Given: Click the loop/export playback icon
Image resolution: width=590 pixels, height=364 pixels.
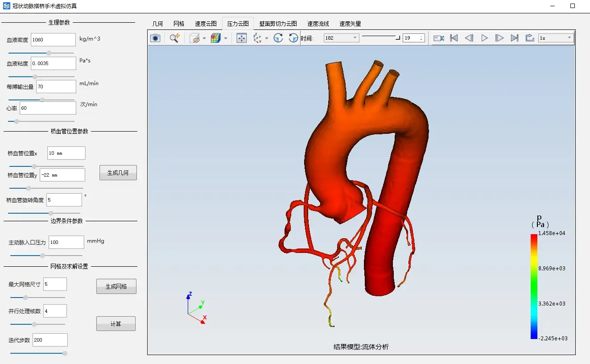Looking at the screenshot, I should tap(530, 38).
